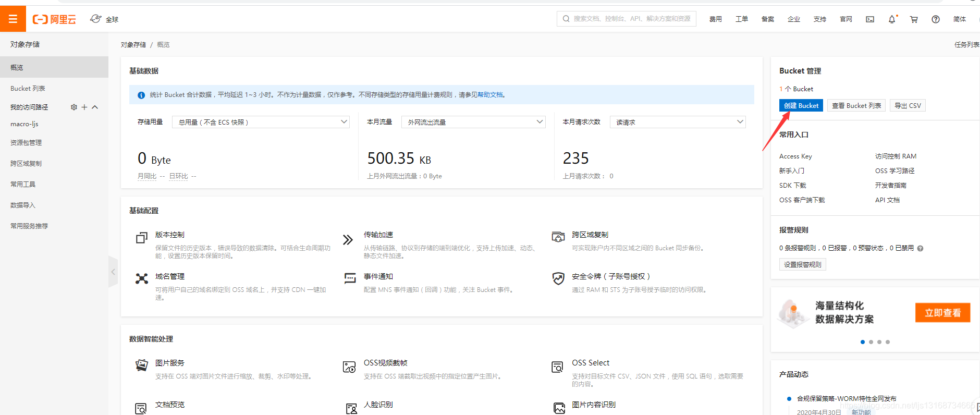
Task: Open the 支持 top menu
Action: (820, 19)
